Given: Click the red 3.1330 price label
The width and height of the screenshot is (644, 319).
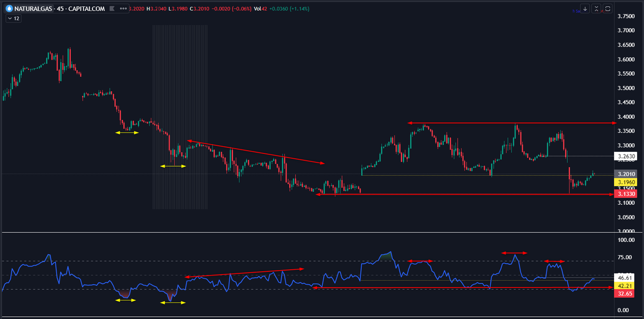Looking at the screenshot, I should [x=626, y=194].
